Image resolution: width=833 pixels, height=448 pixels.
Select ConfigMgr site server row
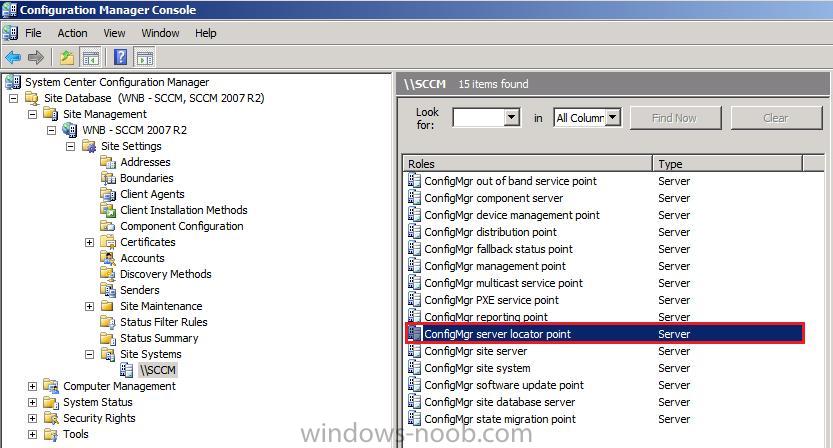(605, 351)
